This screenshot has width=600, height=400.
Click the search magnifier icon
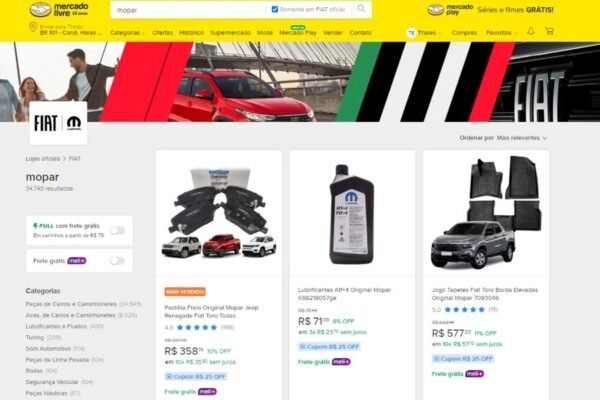point(361,8)
